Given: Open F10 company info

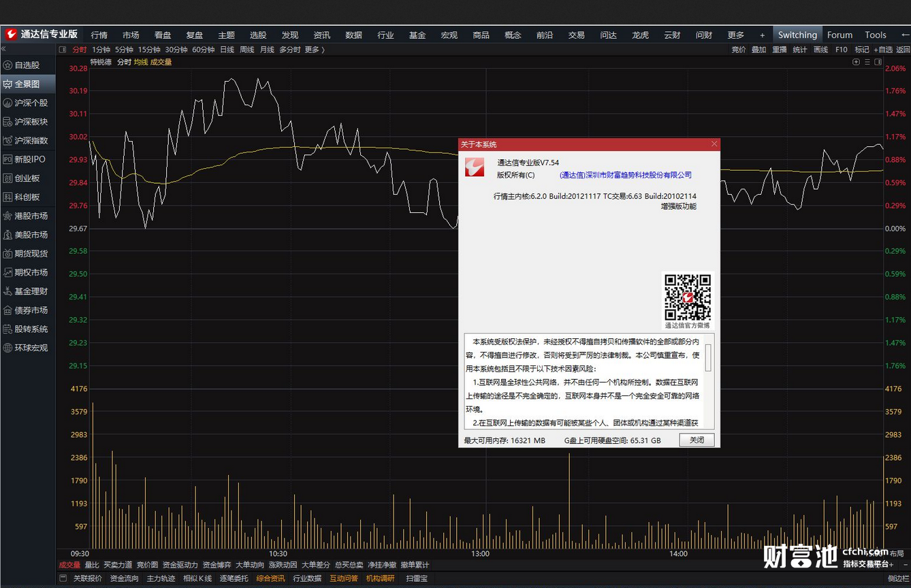Looking at the screenshot, I should [x=842, y=50].
